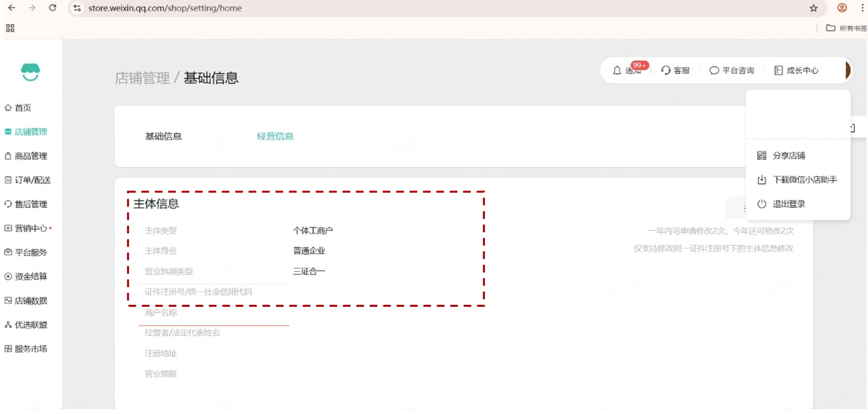This screenshot has height=414, width=868.
Task: Open the browser apps grid icon
Action: tap(10, 28)
